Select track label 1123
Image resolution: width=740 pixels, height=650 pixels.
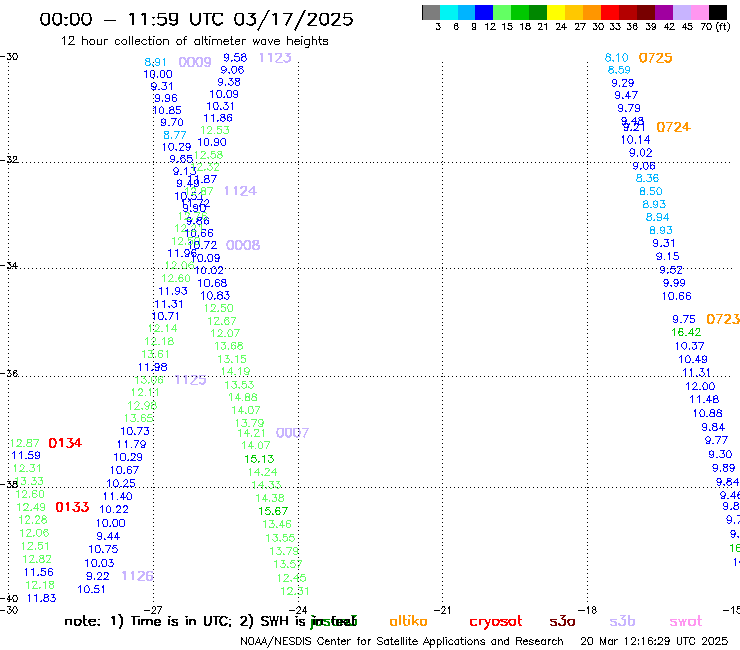(275, 58)
